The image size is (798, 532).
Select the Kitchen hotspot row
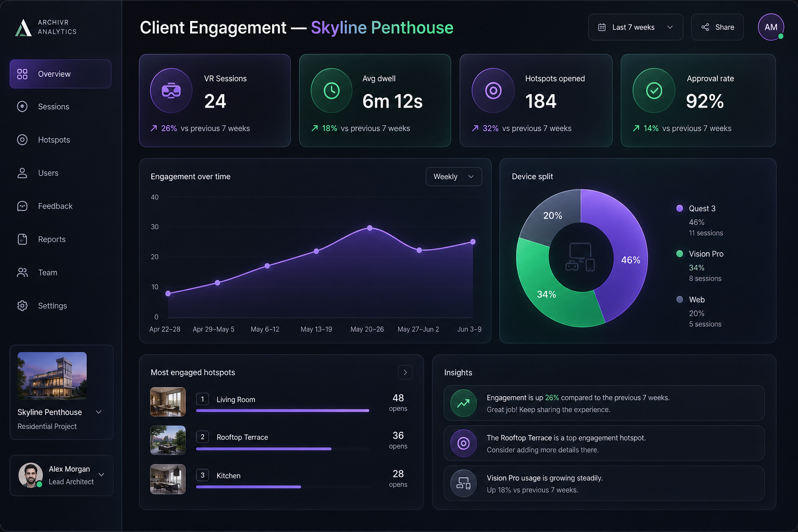[x=281, y=478]
